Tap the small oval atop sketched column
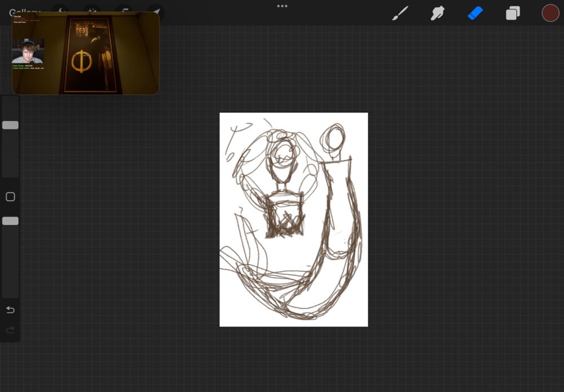This screenshot has height=392, width=564. click(x=335, y=138)
